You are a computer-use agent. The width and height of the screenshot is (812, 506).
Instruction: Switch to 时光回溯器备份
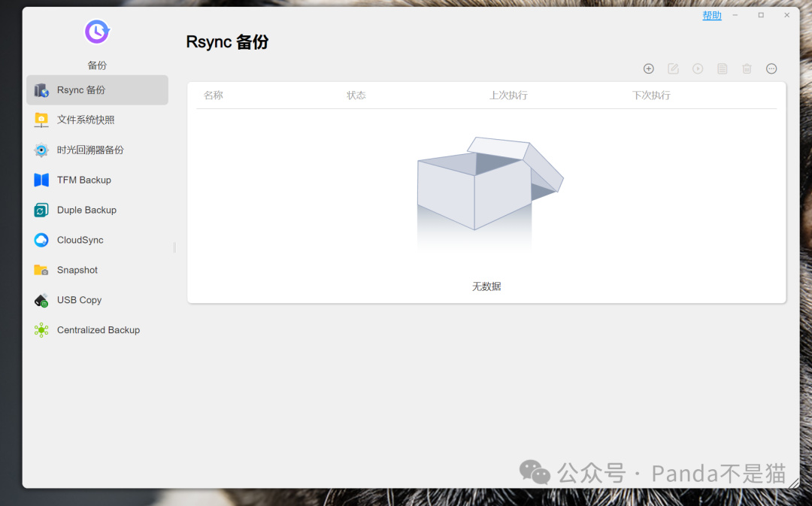90,150
